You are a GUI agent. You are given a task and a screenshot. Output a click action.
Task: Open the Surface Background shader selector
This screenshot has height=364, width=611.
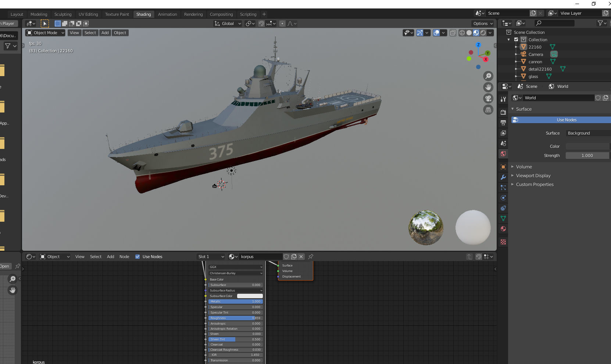588,133
